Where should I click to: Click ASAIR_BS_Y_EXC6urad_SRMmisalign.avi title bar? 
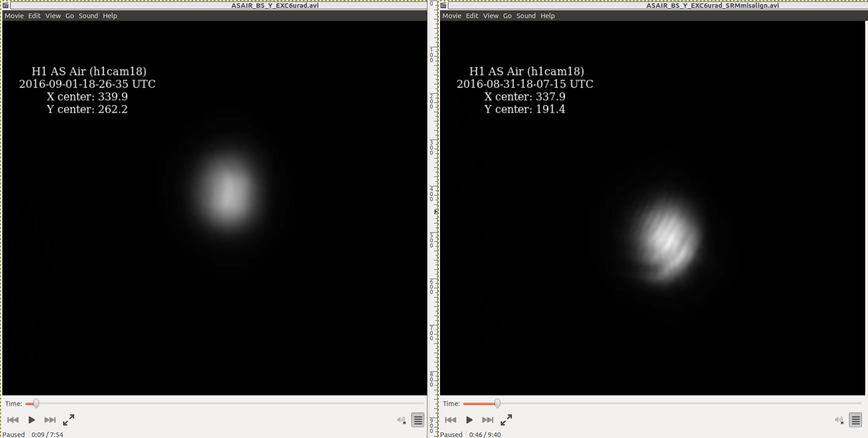click(713, 6)
